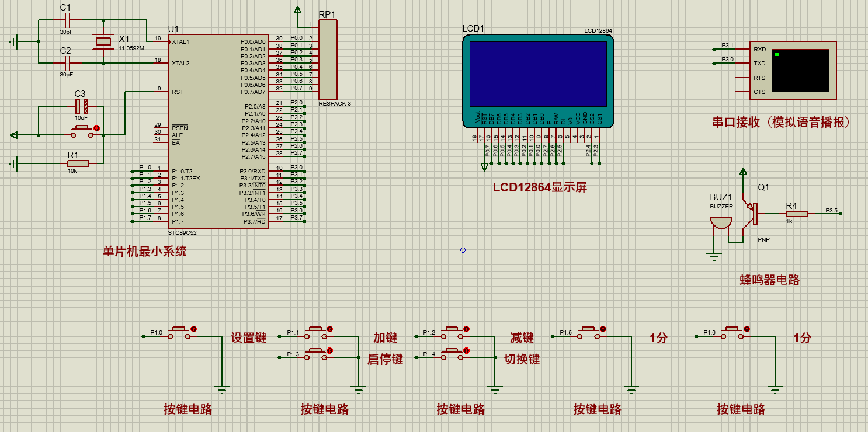Select resistor pack RP1

[x=328, y=59]
